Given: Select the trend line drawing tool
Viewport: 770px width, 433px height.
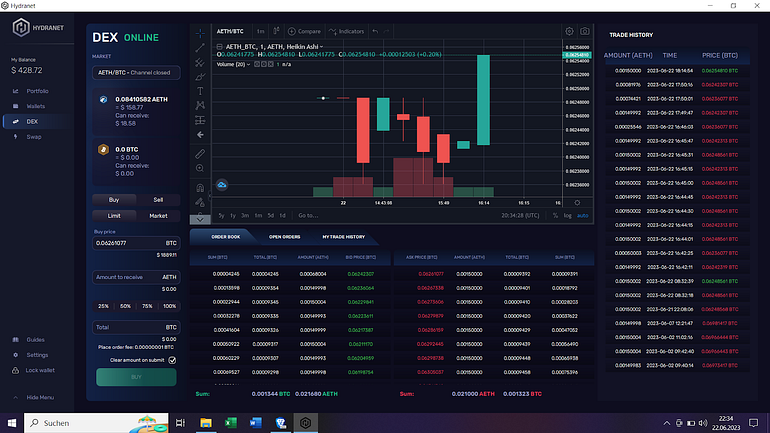Looking at the screenshot, I should (x=200, y=48).
